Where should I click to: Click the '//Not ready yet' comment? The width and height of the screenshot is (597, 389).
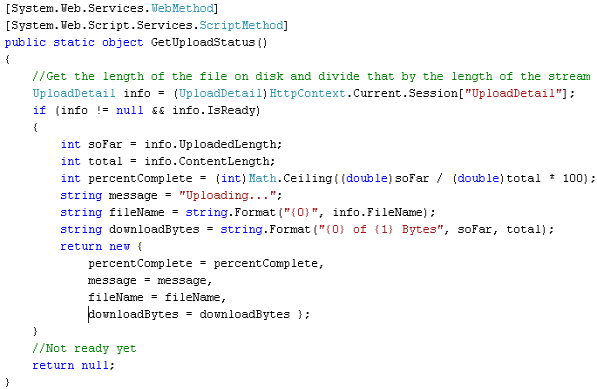click(x=85, y=348)
